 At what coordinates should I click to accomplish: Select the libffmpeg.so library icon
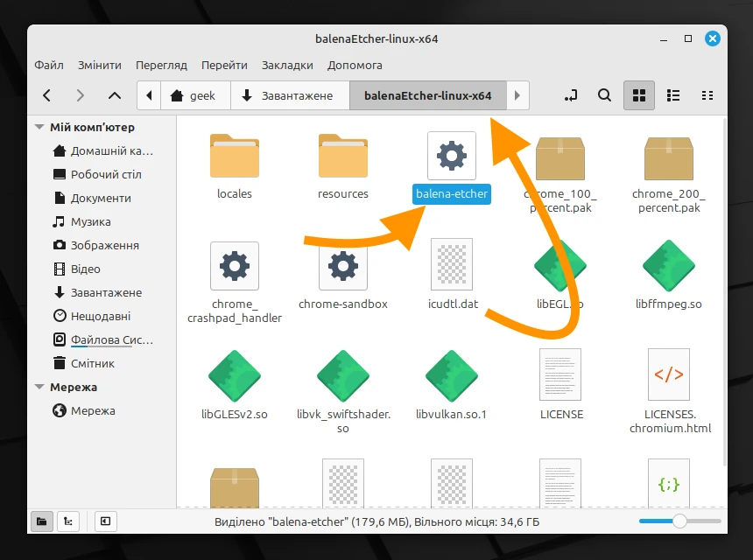669,266
